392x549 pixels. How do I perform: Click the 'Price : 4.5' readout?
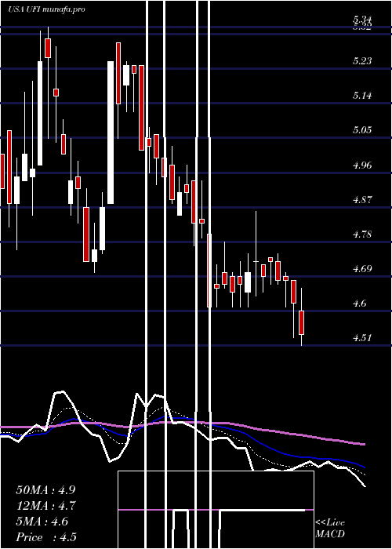46,537
